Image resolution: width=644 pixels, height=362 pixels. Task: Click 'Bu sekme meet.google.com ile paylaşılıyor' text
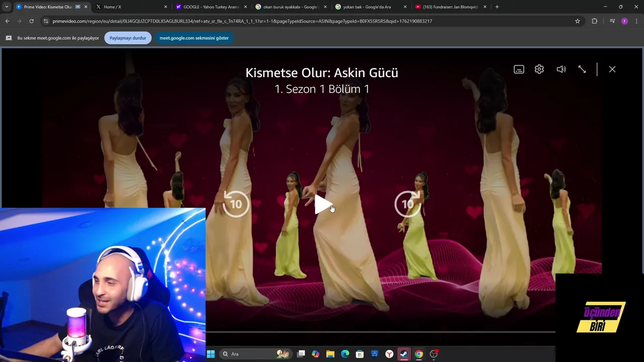coord(58,38)
